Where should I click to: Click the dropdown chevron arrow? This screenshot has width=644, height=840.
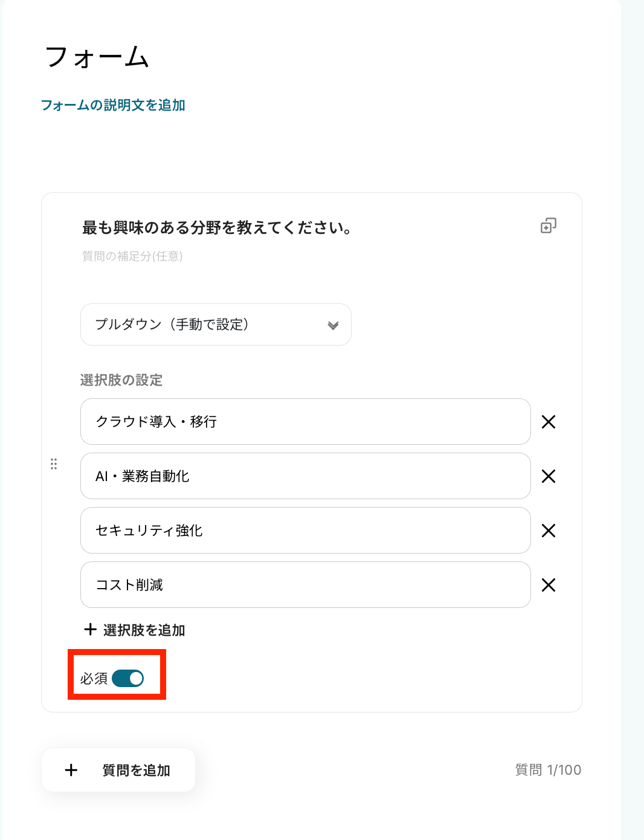click(x=333, y=326)
